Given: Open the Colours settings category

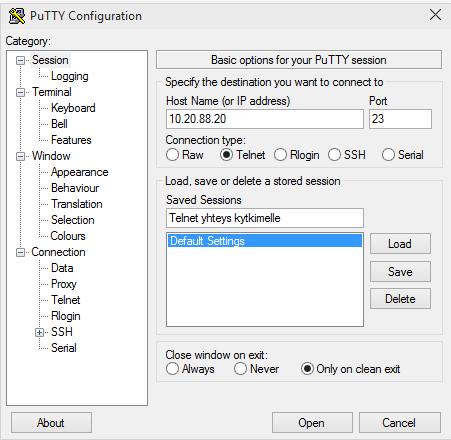Looking at the screenshot, I should [x=68, y=236].
